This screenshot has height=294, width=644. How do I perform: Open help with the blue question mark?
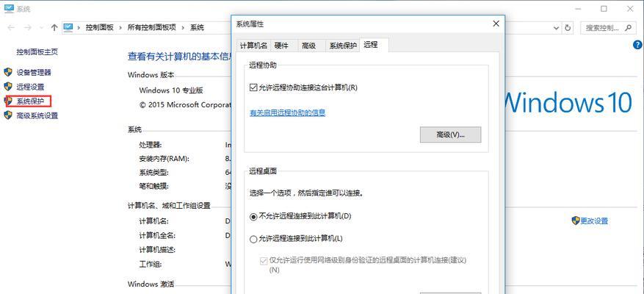[638, 45]
